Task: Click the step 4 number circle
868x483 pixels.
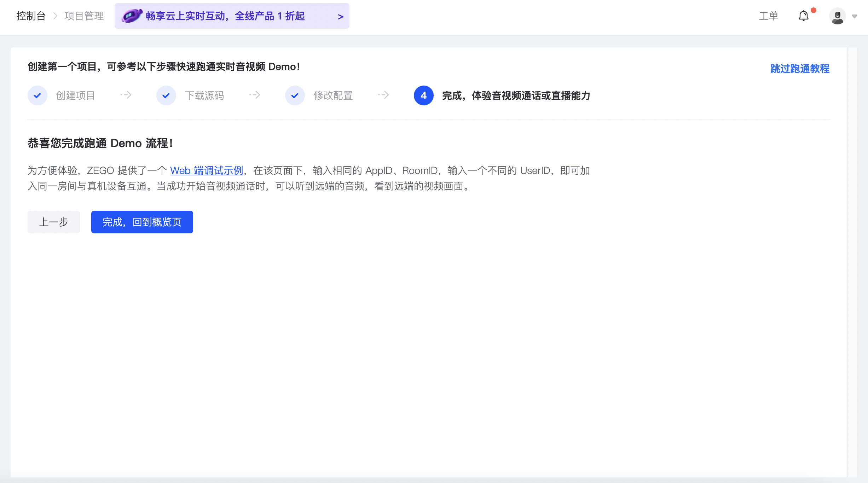Action: coord(423,95)
